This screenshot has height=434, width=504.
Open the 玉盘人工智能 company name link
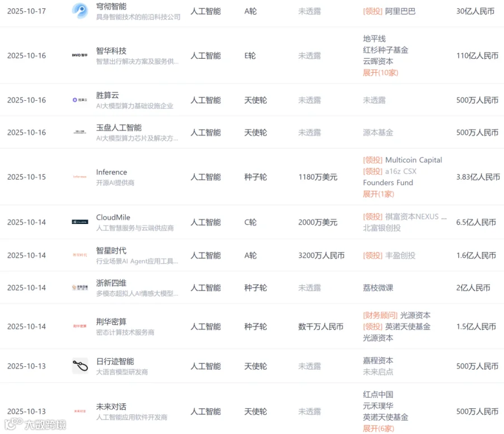click(119, 127)
